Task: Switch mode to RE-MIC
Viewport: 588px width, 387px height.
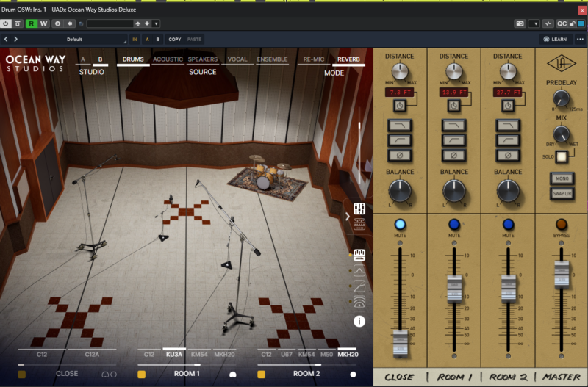Action: [314, 59]
